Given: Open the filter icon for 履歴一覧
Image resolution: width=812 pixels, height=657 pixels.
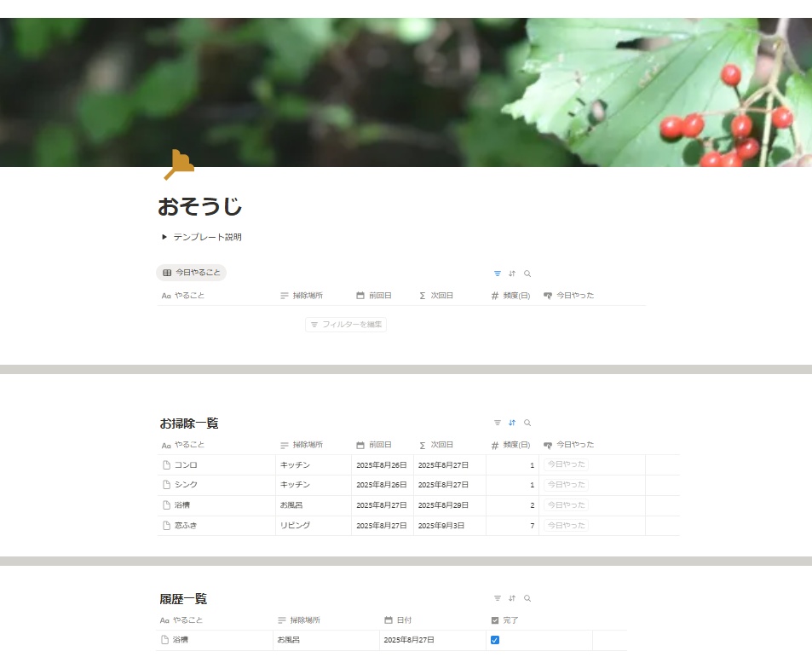Looking at the screenshot, I should click(497, 598).
